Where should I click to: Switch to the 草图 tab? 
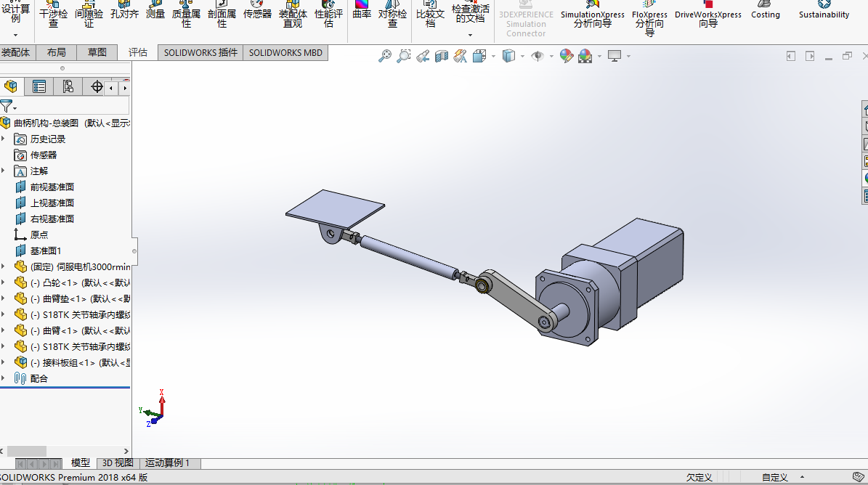[97, 52]
